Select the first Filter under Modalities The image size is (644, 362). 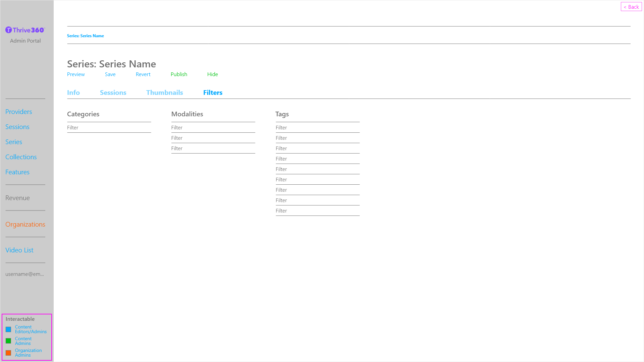[x=177, y=128]
